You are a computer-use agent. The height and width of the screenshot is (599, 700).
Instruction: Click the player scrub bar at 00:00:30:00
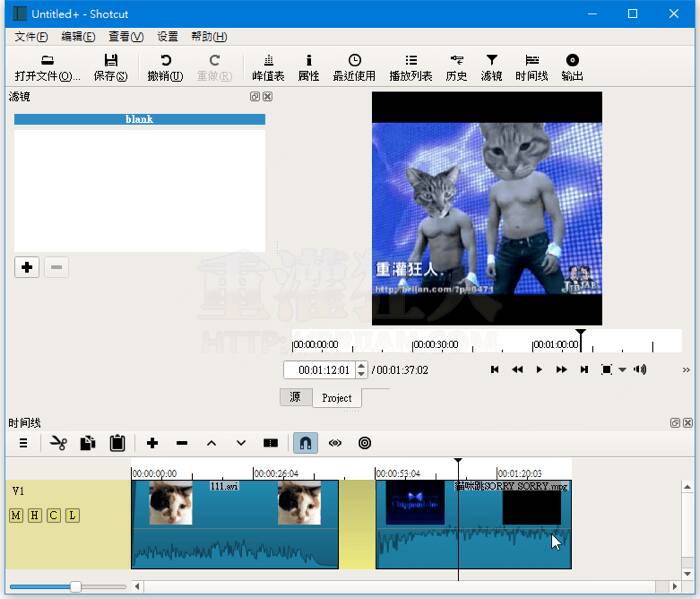[x=413, y=345]
